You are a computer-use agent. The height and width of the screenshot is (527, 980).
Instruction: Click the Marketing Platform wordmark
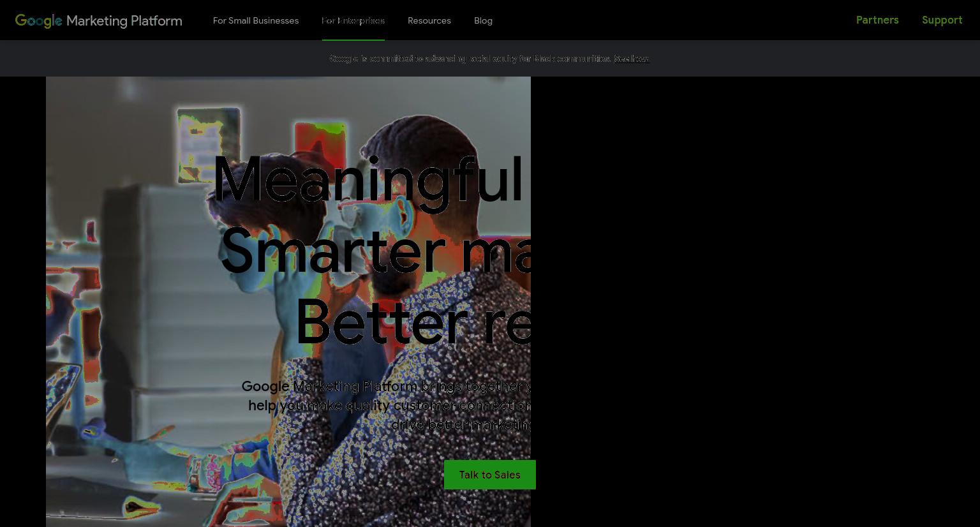[x=124, y=20]
